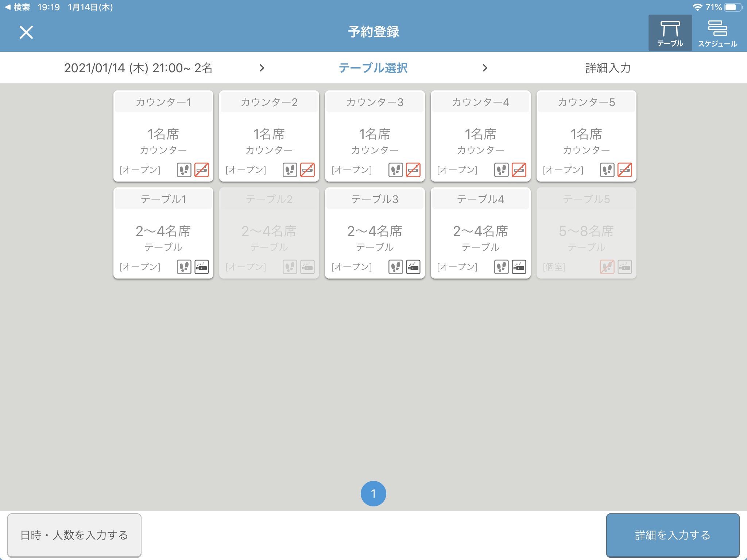Tap the no-smoking icon on カウンター5

[x=624, y=170]
